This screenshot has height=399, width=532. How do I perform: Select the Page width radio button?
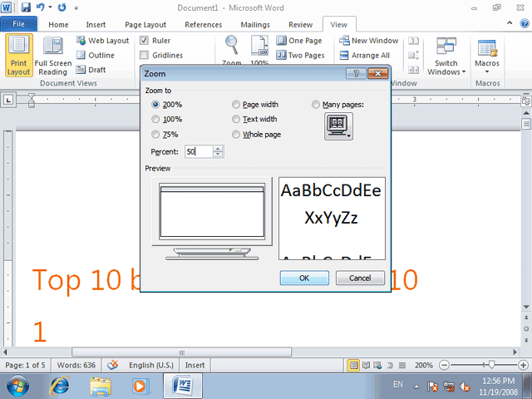tap(236, 105)
